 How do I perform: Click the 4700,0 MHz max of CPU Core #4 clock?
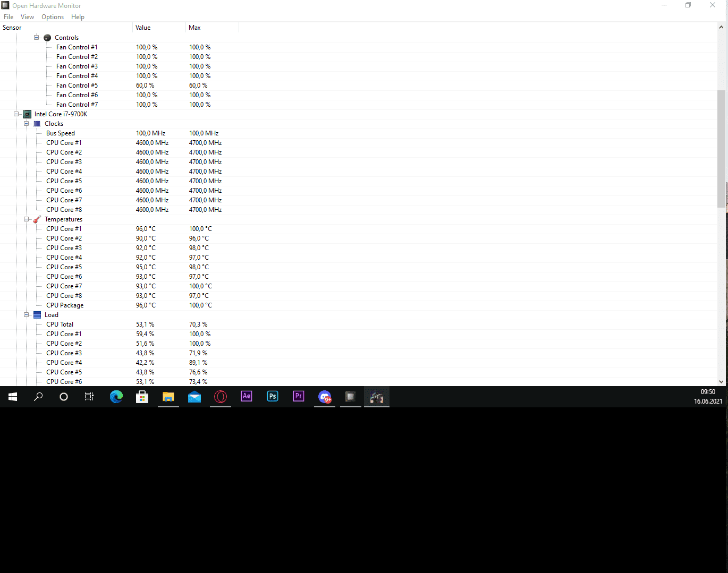click(x=205, y=172)
